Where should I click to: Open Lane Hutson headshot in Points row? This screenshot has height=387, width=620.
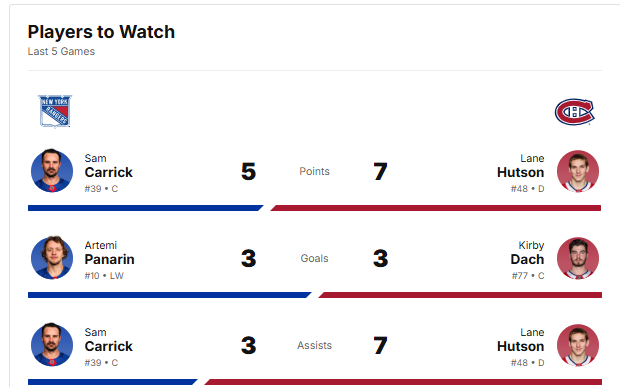(x=578, y=171)
